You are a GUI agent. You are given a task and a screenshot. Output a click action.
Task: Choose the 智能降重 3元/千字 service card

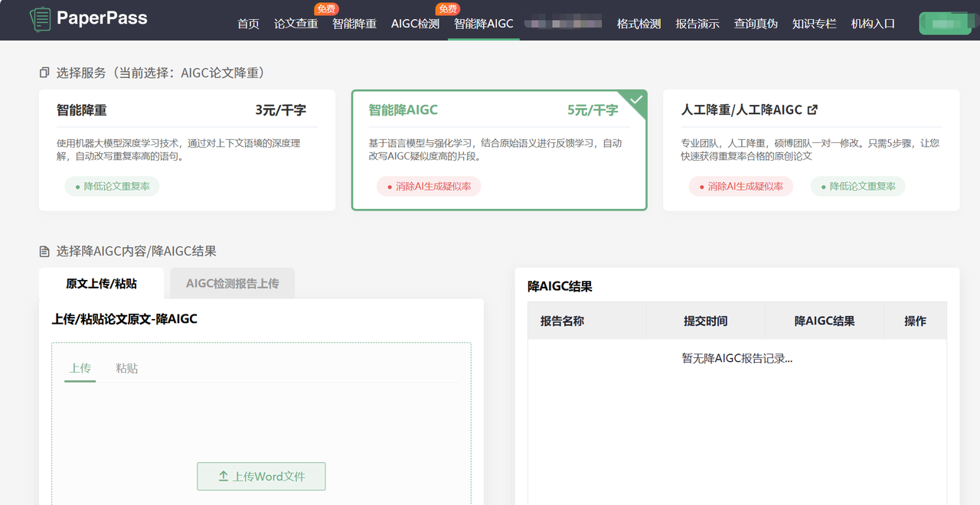point(187,150)
